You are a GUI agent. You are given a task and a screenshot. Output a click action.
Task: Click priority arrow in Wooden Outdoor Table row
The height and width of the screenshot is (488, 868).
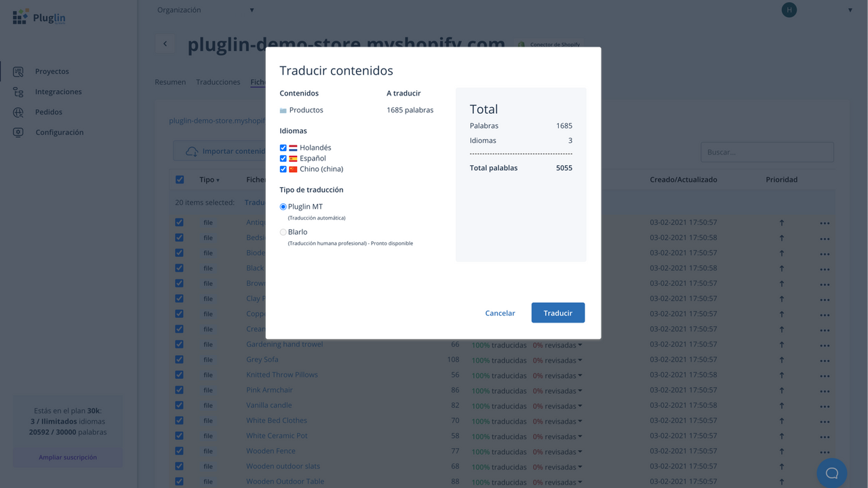coord(781,482)
